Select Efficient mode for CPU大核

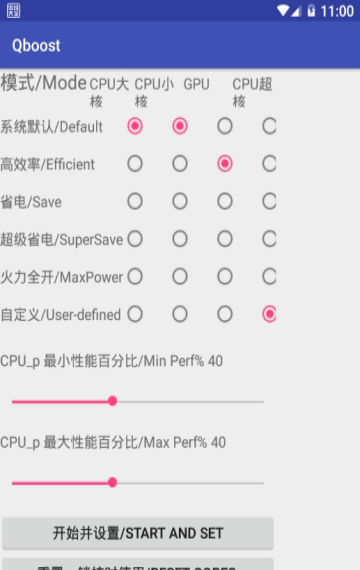(x=135, y=164)
